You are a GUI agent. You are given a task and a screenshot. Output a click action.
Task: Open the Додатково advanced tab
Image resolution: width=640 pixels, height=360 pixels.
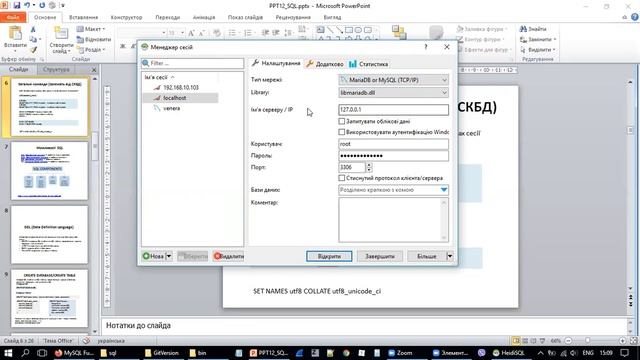[x=325, y=64]
